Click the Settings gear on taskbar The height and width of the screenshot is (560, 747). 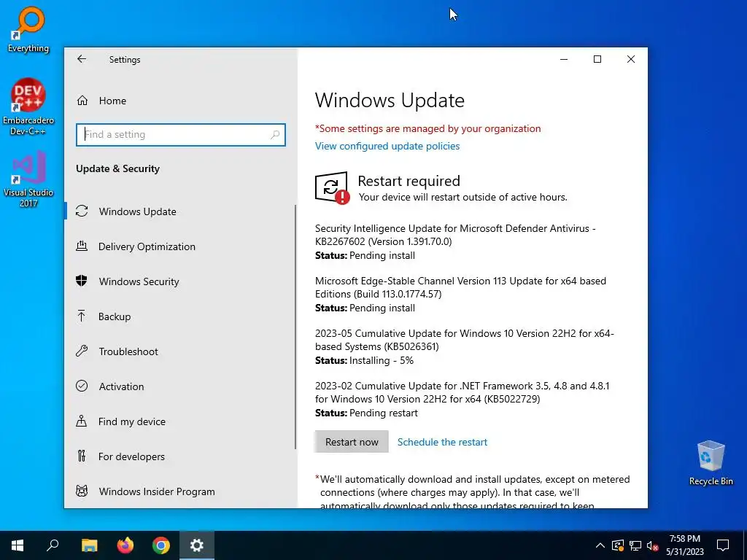197,545
